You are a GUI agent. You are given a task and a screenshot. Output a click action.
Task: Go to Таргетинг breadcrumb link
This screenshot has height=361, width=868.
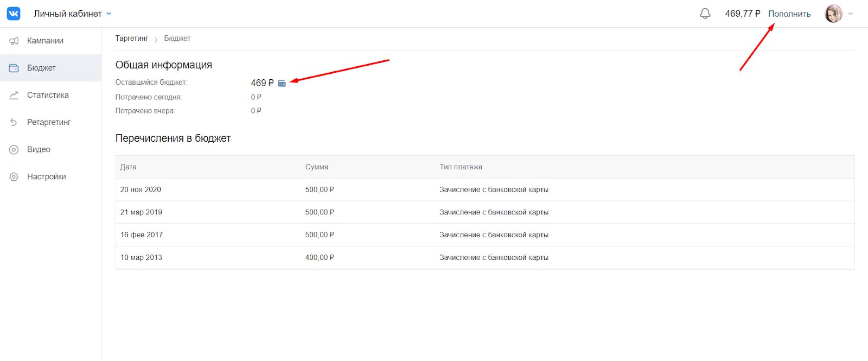click(131, 39)
